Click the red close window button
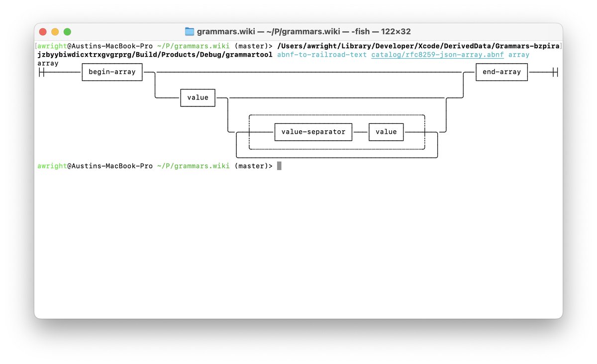This screenshot has height=364, width=597. click(43, 31)
